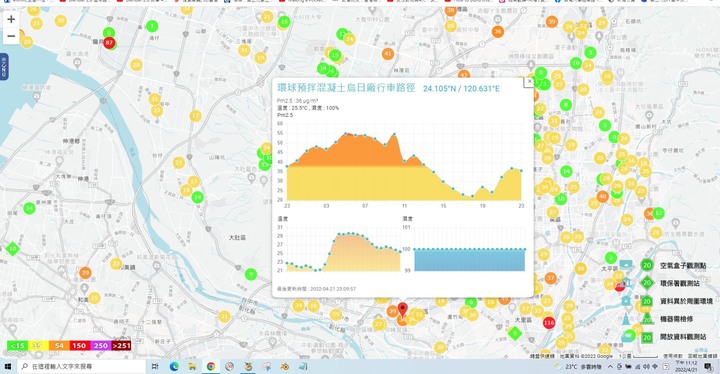Open the red 116 air quality marker
Screen dimensions: 720x374
coord(549,323)
